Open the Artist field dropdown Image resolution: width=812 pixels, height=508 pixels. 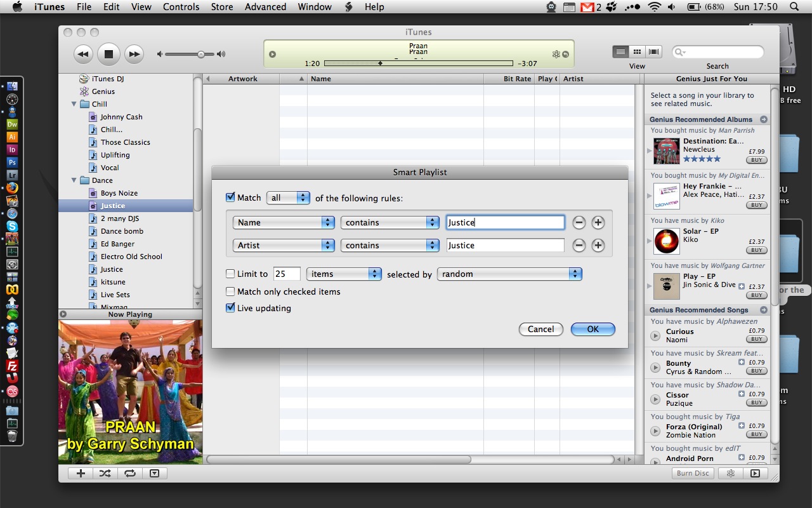[x=284, y=245]
